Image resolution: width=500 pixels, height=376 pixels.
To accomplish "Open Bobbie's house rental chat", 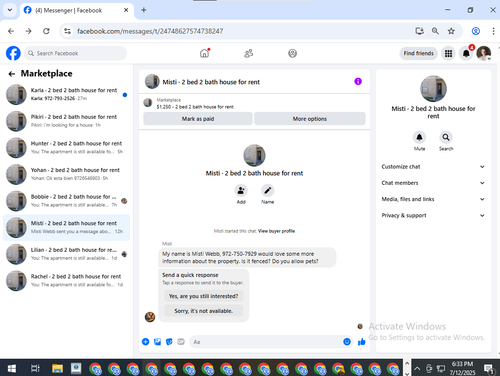I will [66, 201].
